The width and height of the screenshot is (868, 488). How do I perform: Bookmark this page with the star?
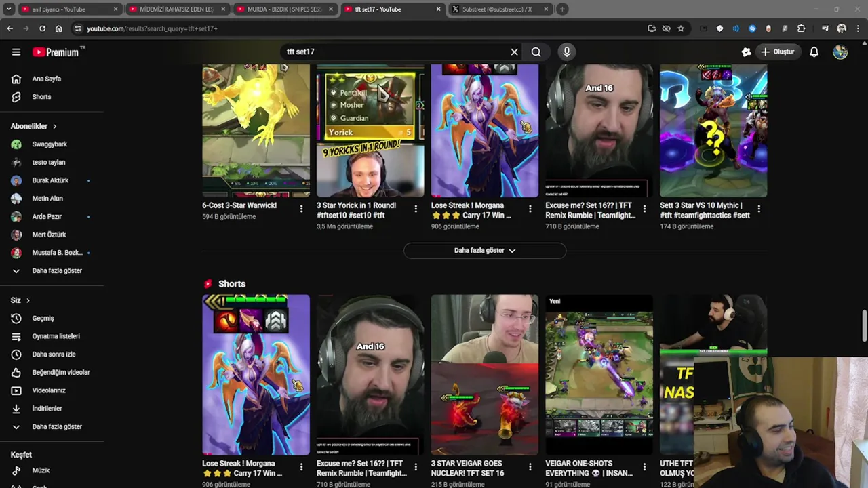coord(681,28)
